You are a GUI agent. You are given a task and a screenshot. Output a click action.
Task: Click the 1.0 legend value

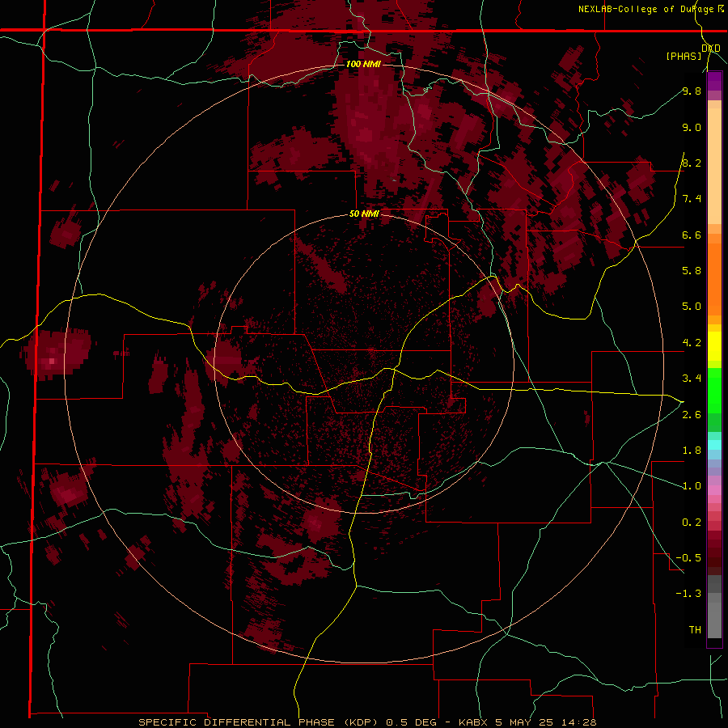692,486
